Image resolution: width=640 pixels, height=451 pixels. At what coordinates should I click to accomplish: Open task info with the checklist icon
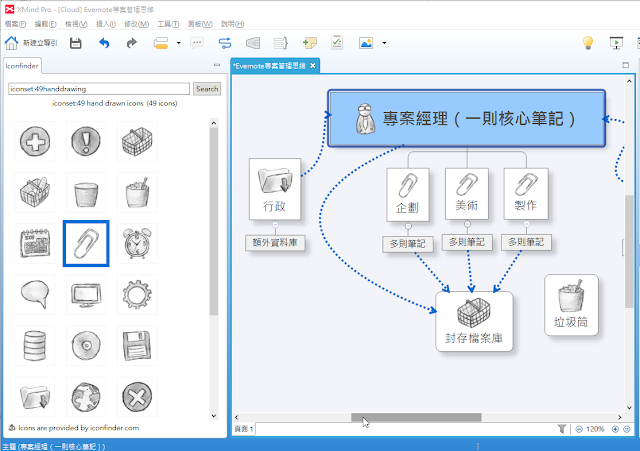(337, 42)
